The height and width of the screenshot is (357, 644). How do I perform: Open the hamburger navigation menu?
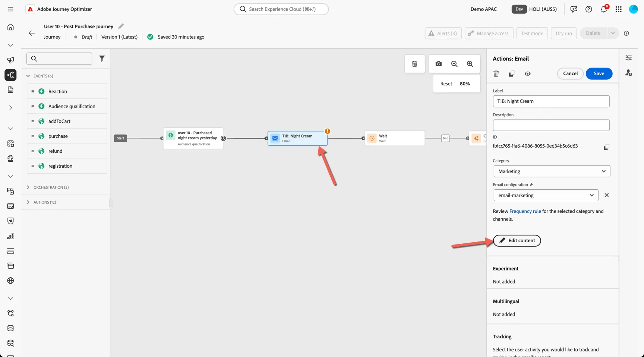[x=10, y=9]
